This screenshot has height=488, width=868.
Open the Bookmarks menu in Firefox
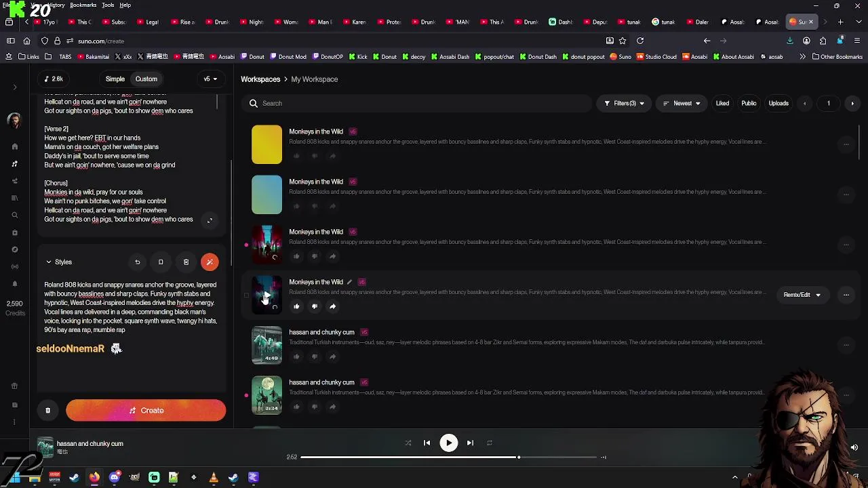[83, 5]
